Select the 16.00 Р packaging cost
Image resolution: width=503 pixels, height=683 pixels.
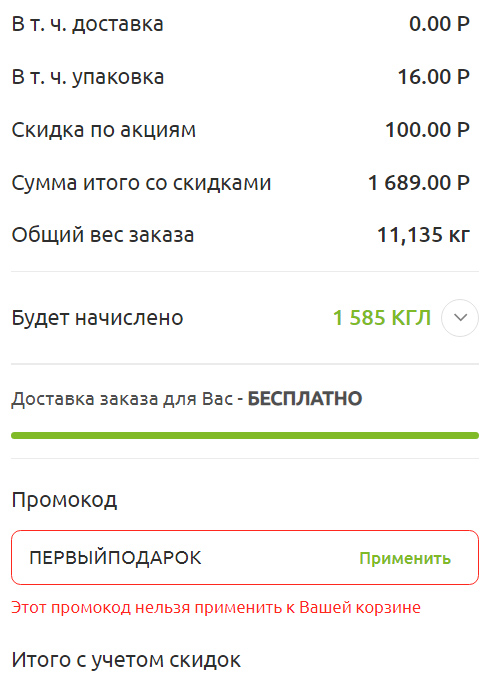click(x=434, y=77)
